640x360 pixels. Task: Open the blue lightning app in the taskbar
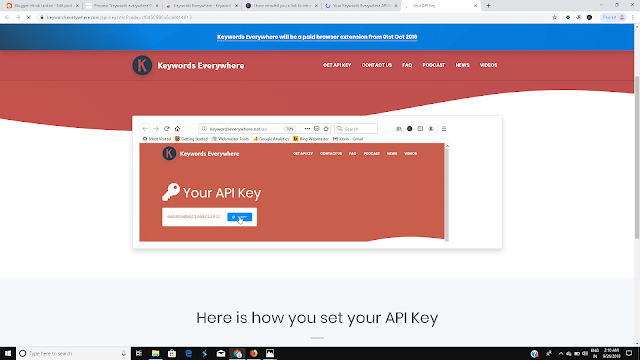tap(204, 353)
